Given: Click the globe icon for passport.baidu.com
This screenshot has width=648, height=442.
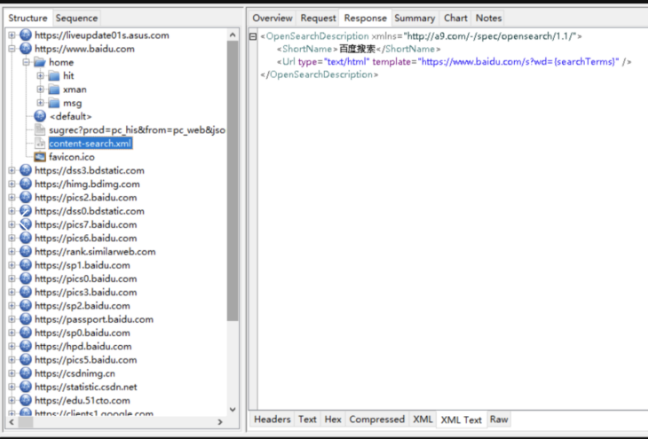Looking at the screenshot, I should (x=26, y=319).
